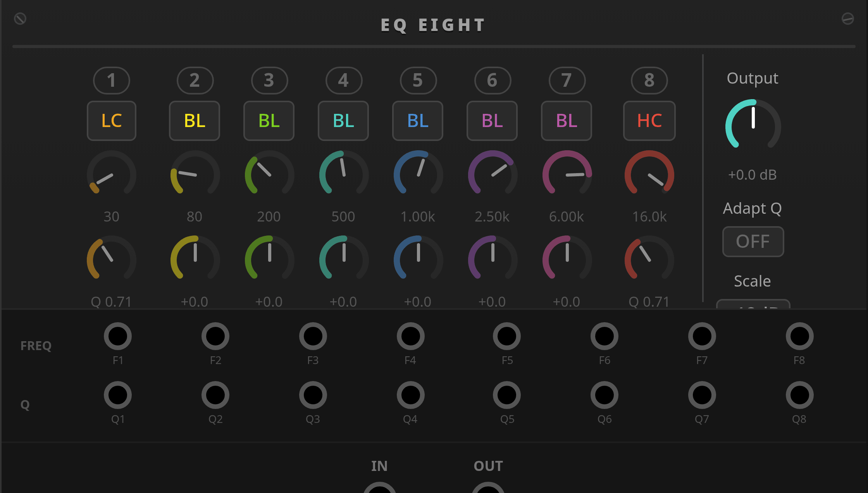This screenshot has width=868, height=493.
Task: Toggle band 1 on/off button
Action: [x=112, y=81]
